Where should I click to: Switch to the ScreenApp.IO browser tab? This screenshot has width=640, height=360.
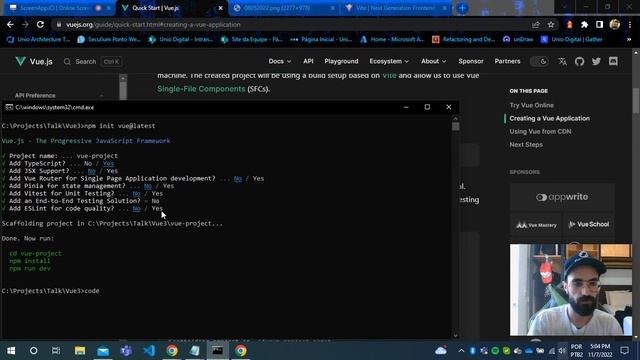pos(54,8)
